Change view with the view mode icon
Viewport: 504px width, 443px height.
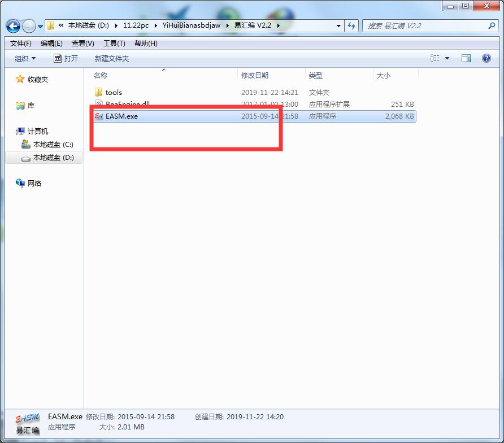(x=435, y=58)
